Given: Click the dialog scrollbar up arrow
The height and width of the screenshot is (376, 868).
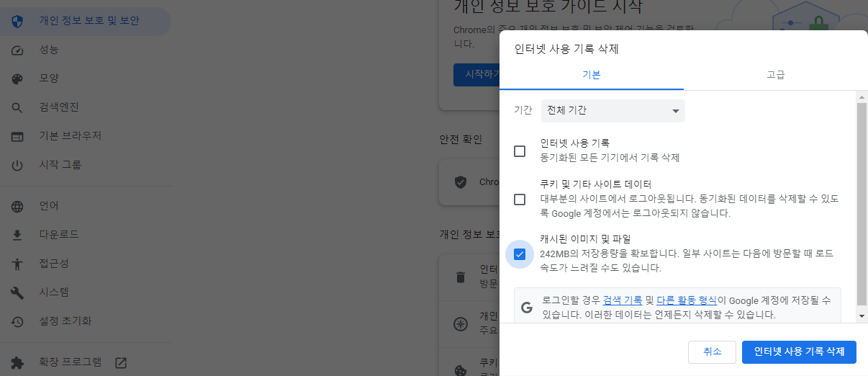Looking at the screenshot, I should click(x=862, y=97).
